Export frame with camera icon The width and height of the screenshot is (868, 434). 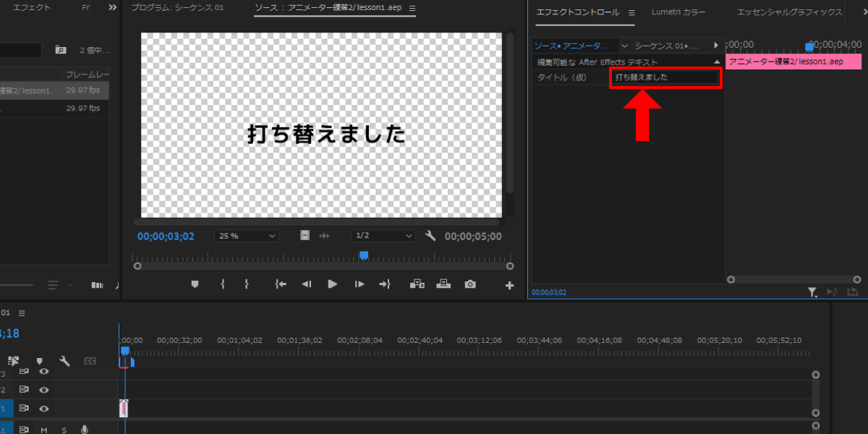pyautogui.click(x=470, y=284)
